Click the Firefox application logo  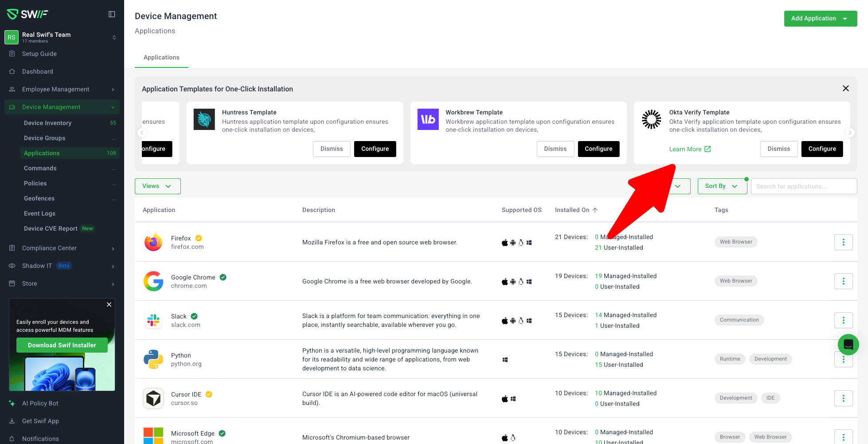[x=153, y=242]
